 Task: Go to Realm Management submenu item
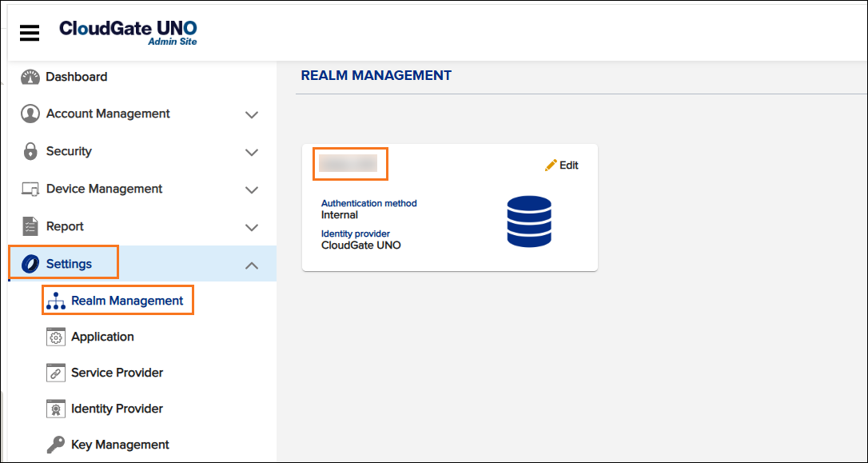[127, 301]
